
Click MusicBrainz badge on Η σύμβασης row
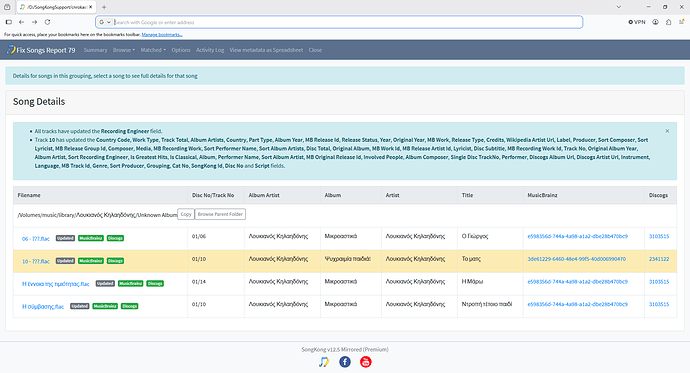point(105,306)
